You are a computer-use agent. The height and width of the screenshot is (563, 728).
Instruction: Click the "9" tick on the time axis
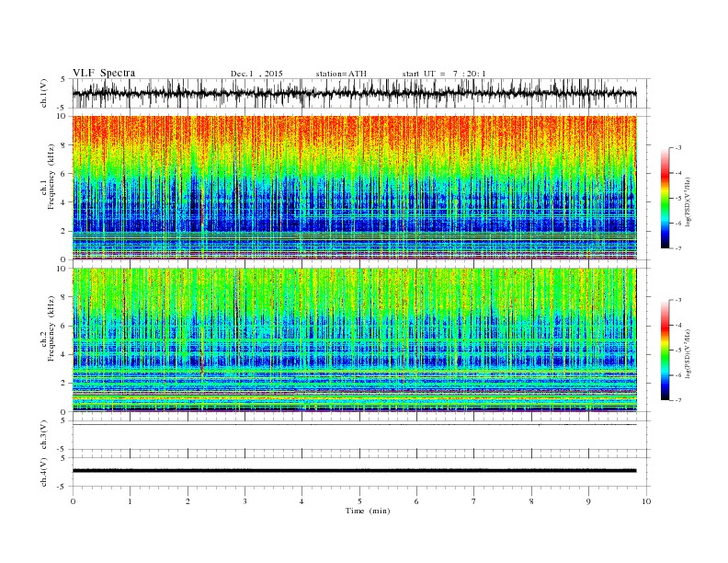(588, 501)
